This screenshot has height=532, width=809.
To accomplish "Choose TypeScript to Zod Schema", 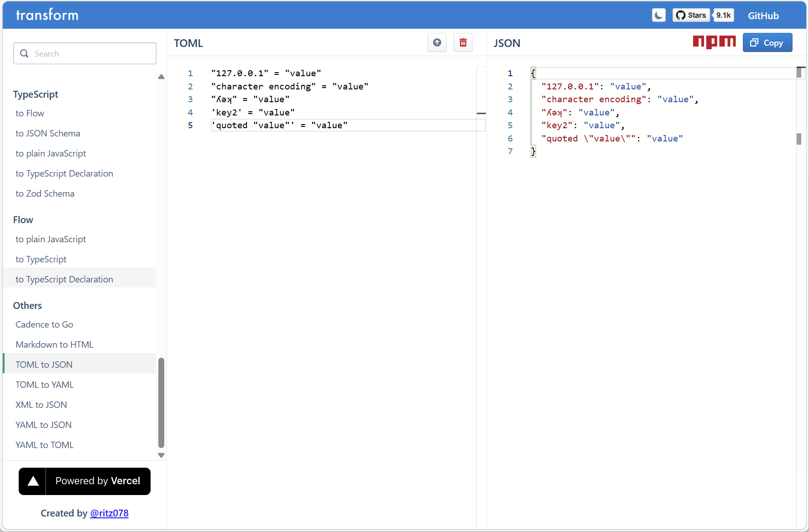I will pos(45,193).
